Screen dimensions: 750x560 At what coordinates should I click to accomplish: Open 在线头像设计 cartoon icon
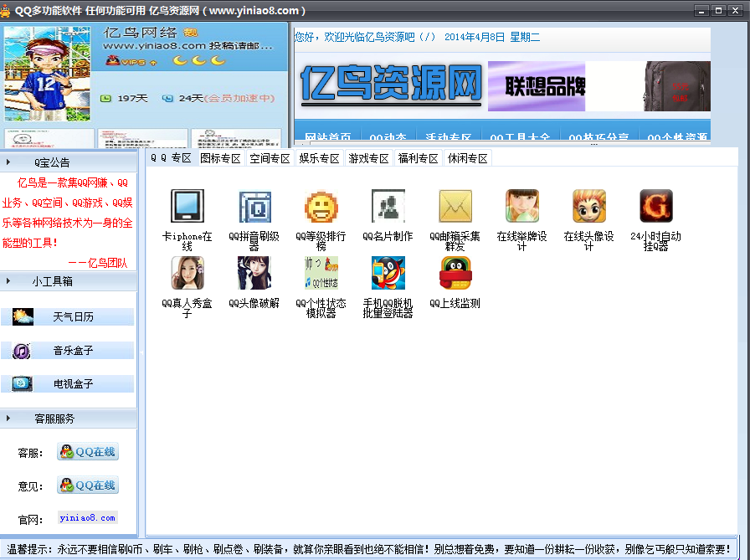588,206
